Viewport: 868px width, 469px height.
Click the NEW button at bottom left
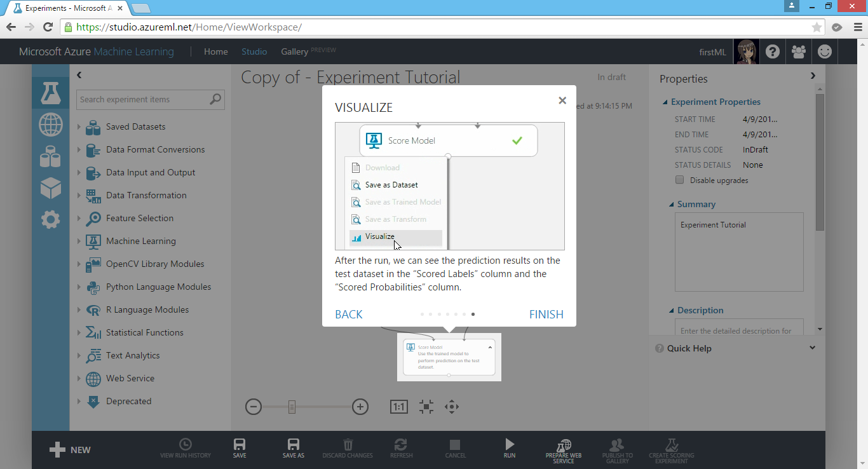[x=71, y=450]
